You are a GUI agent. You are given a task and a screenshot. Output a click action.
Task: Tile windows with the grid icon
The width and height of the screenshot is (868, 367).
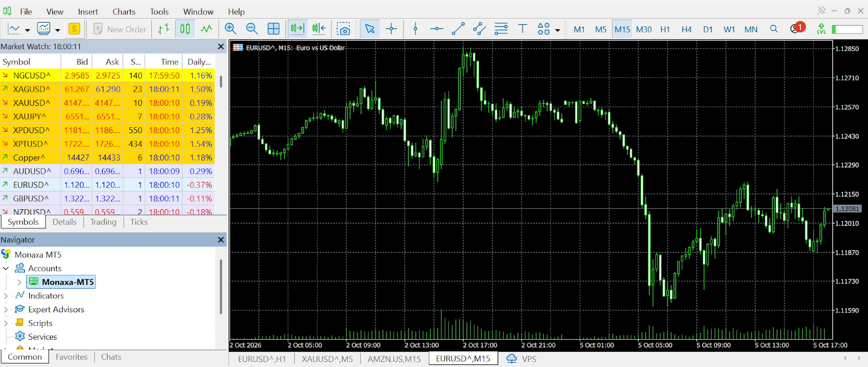tap(274, 29)
